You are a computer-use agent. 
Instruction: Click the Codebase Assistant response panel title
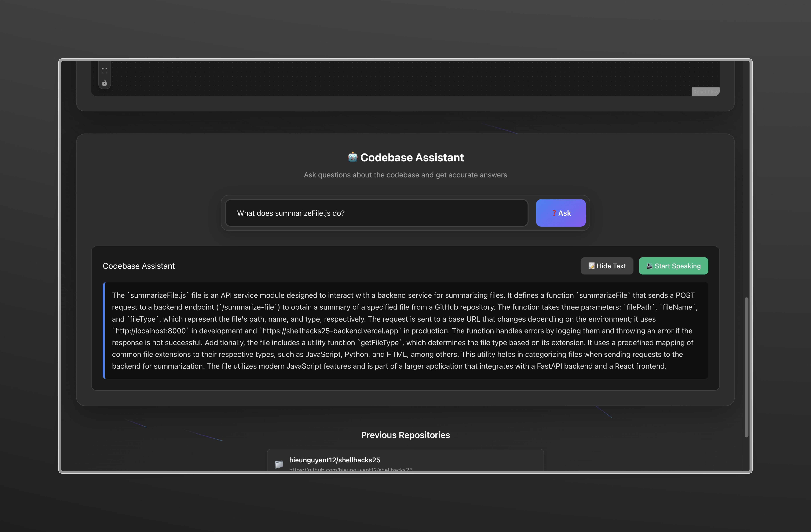(139, 266)
